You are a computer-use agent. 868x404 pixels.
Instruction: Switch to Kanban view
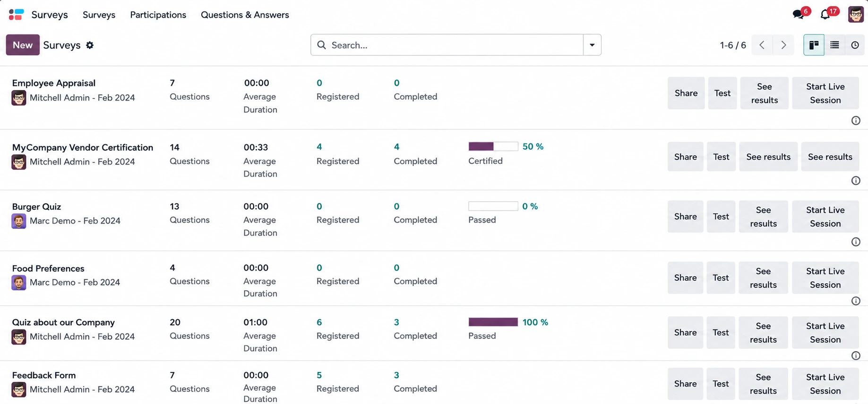click(814, 45)
